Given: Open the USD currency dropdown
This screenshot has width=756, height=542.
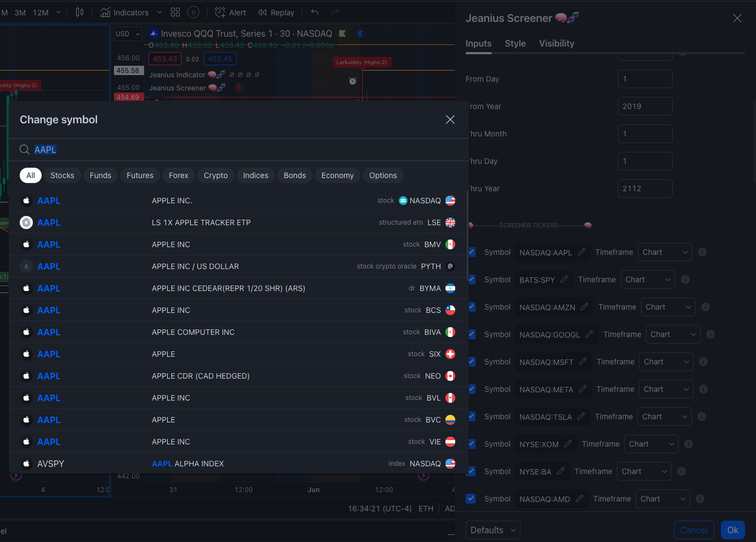Looking at the screenshot, I should pos(128,34).
